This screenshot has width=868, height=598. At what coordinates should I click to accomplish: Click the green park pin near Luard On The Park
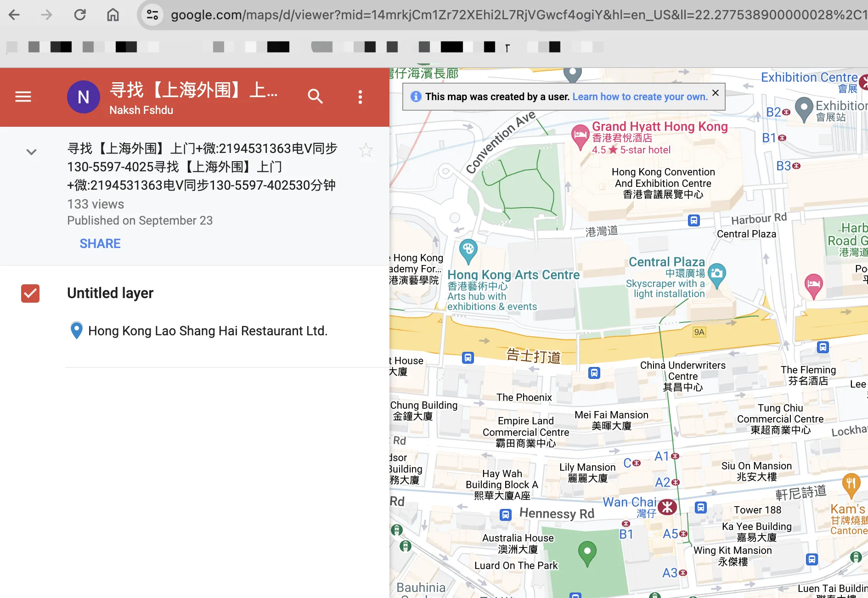(x=587, y=551)
